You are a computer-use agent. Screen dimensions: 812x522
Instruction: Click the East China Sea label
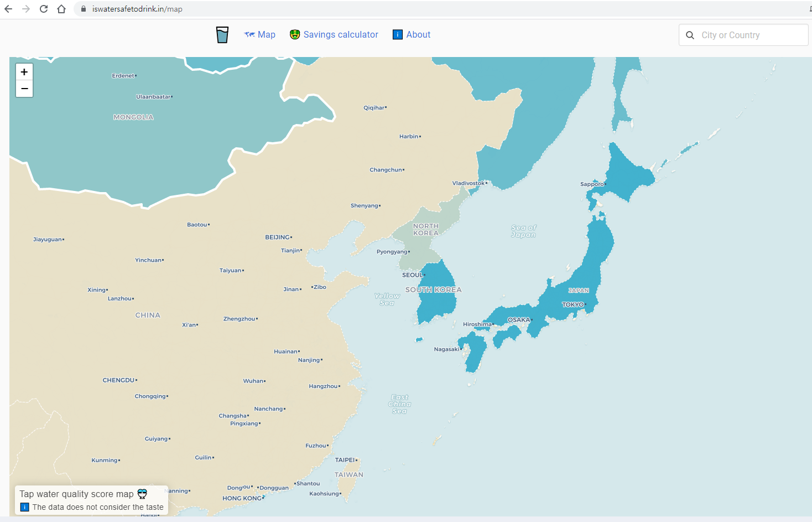point(399,404)
